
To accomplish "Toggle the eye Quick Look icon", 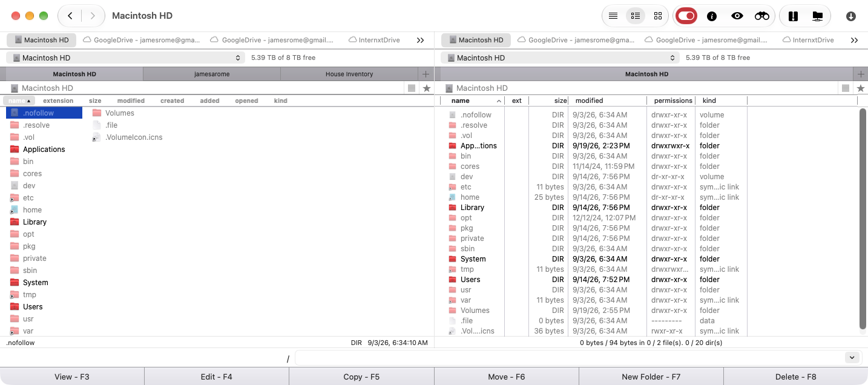I will coord(737,16).
